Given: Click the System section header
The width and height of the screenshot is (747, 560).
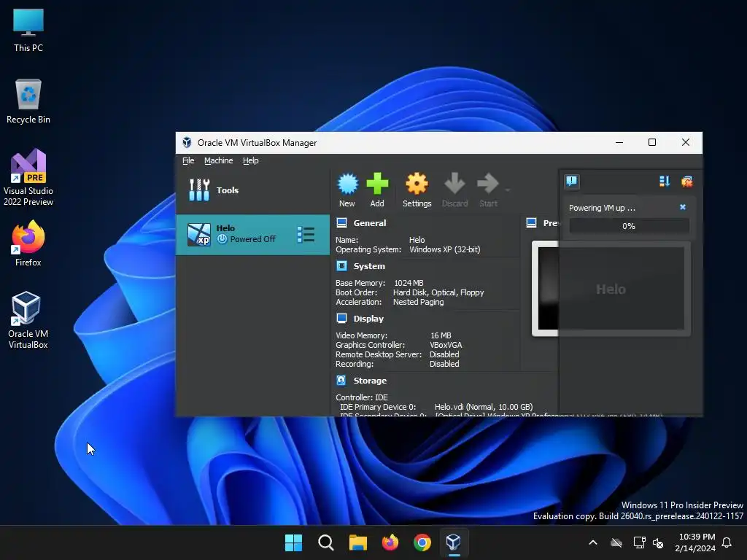Looking at the screenshot, I should [x=369, y=266].
